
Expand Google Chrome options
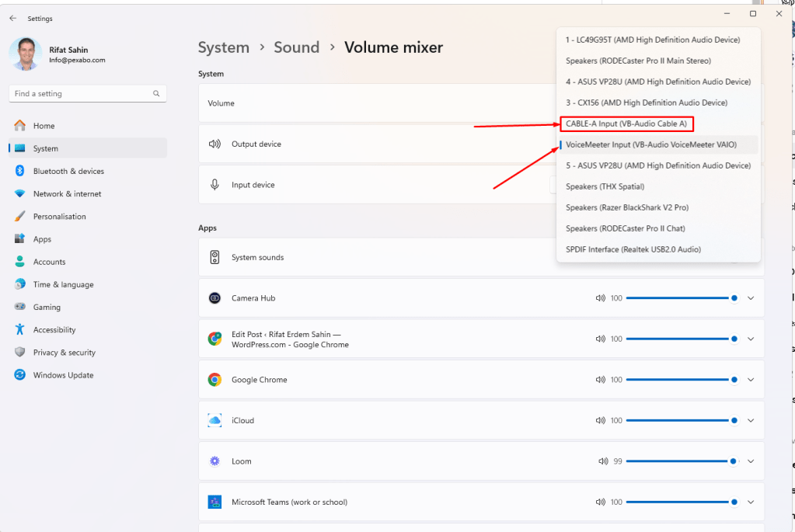click(751, 380)
